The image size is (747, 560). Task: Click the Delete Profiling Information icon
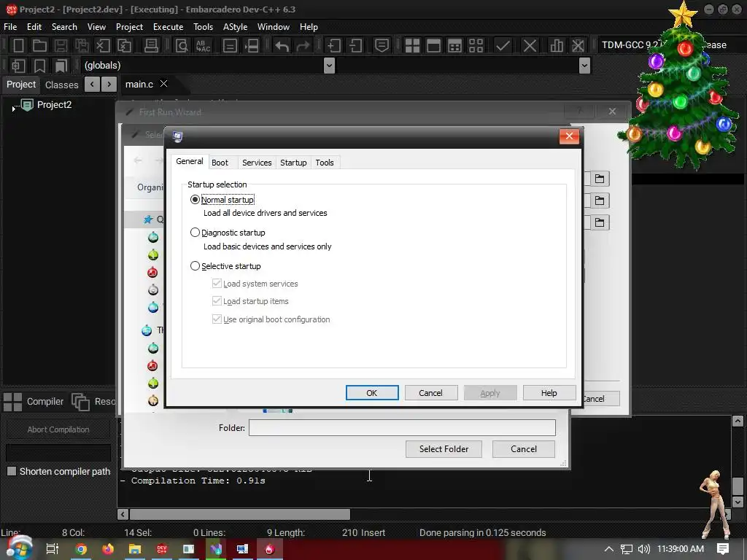[x=578, y=46]
